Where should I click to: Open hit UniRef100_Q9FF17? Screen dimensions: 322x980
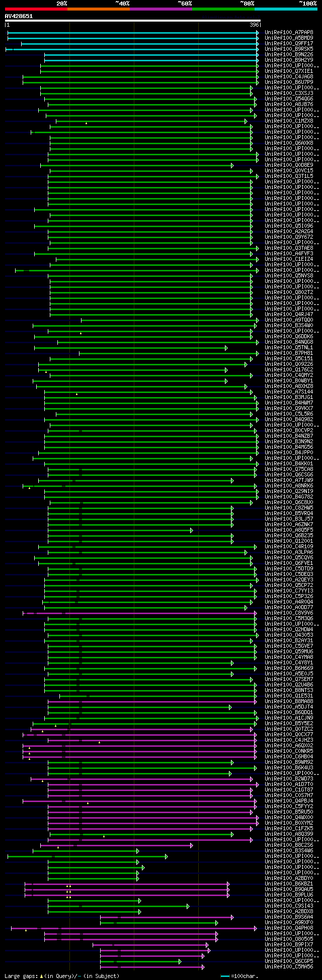[289, 44]
